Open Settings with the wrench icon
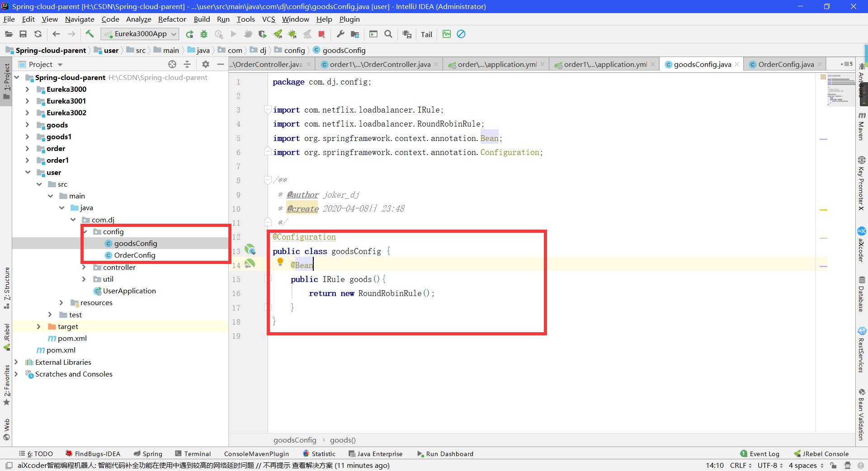The width and height of the screenshot is (868, 471). click(x=340, y=34)
